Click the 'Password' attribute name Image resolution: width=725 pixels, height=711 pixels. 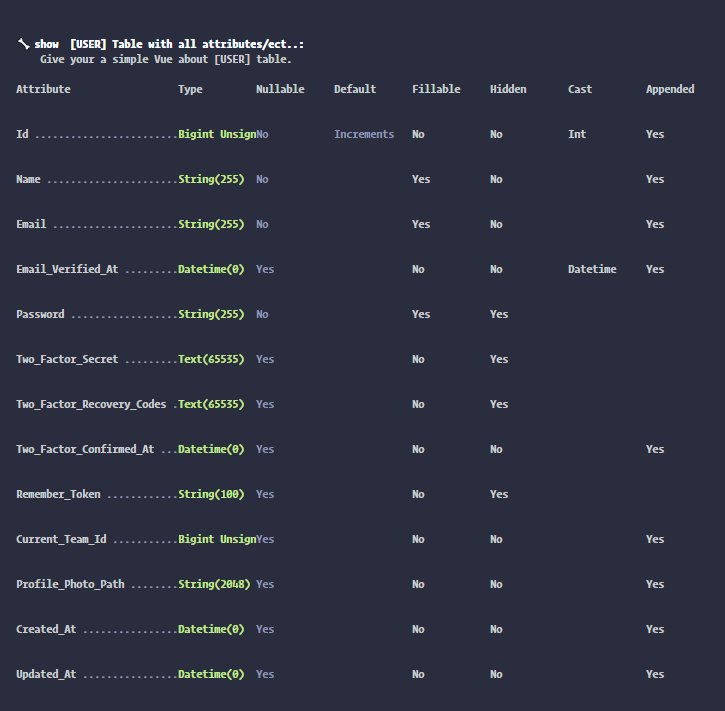coord(40,314)
